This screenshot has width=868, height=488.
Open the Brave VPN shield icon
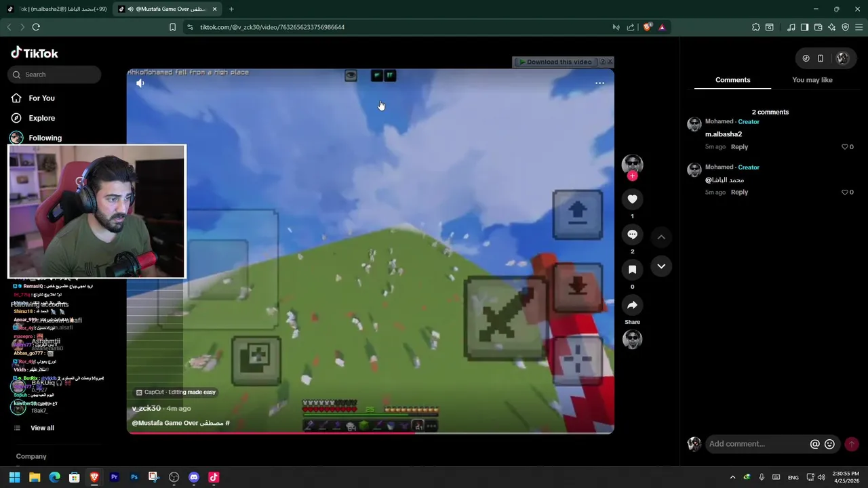(845, 27)
